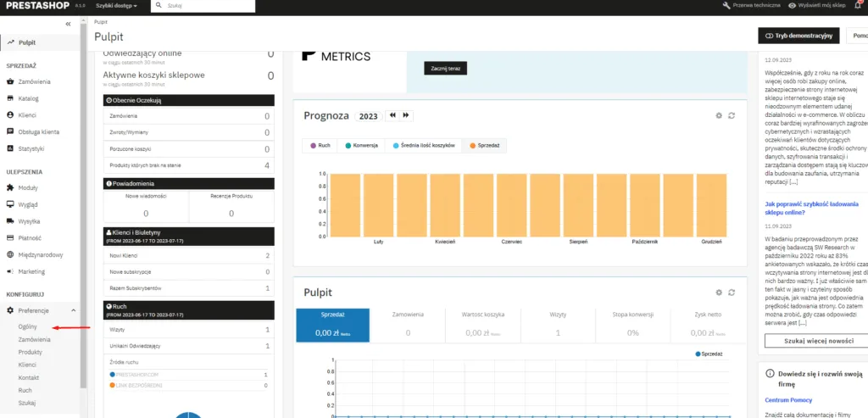
Task: Click the orange Sprzedaż legend swatch
Action: [x=471, y=146]
